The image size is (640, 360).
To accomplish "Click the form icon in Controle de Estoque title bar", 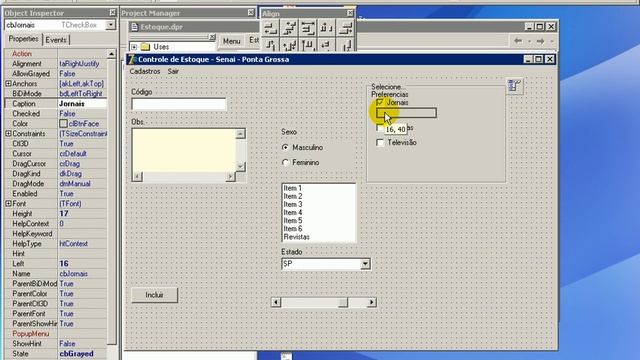I will (132, 60).
